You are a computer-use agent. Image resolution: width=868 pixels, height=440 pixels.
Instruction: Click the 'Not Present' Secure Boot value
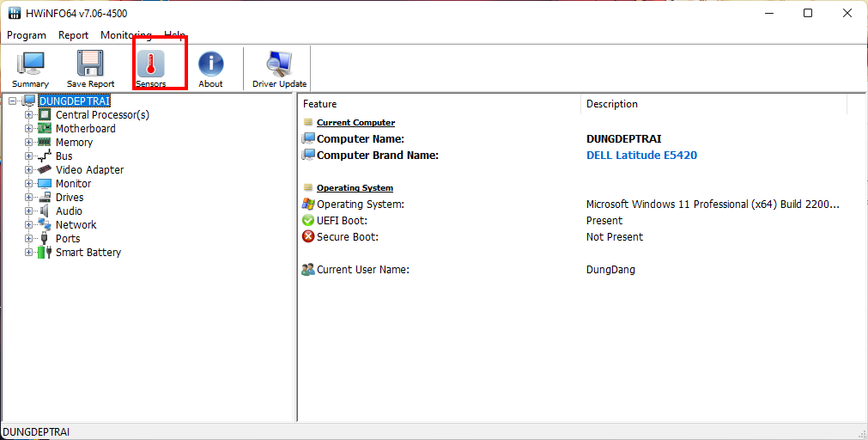[615, 236]
